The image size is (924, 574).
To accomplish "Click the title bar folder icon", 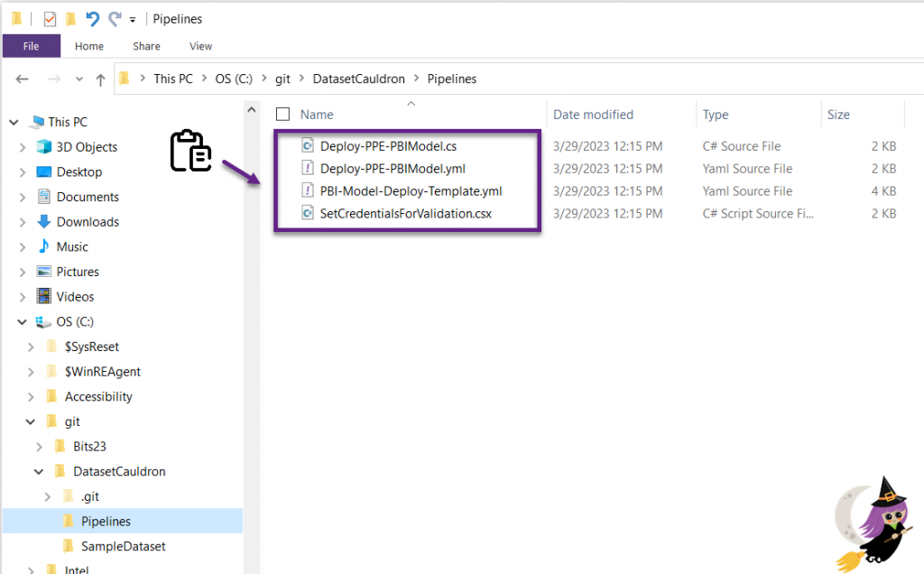I will coord(16,19).
